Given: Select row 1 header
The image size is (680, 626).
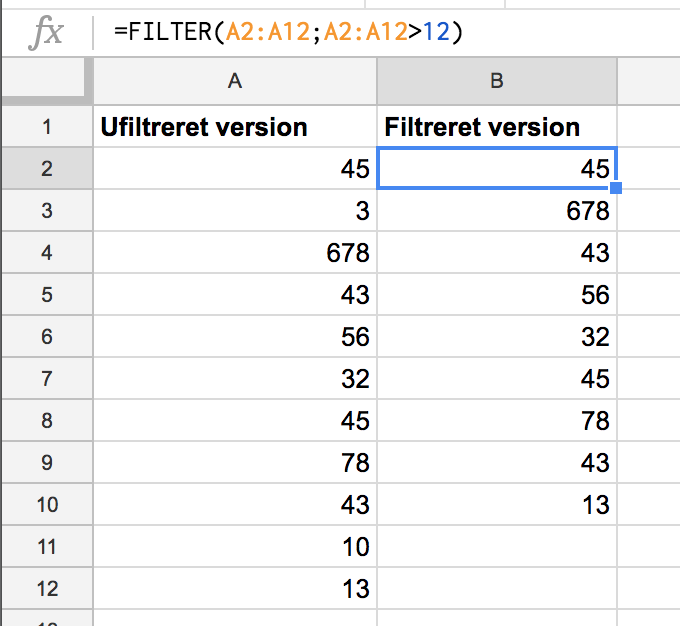Looking at the screenshot, I should coord(47,127).
